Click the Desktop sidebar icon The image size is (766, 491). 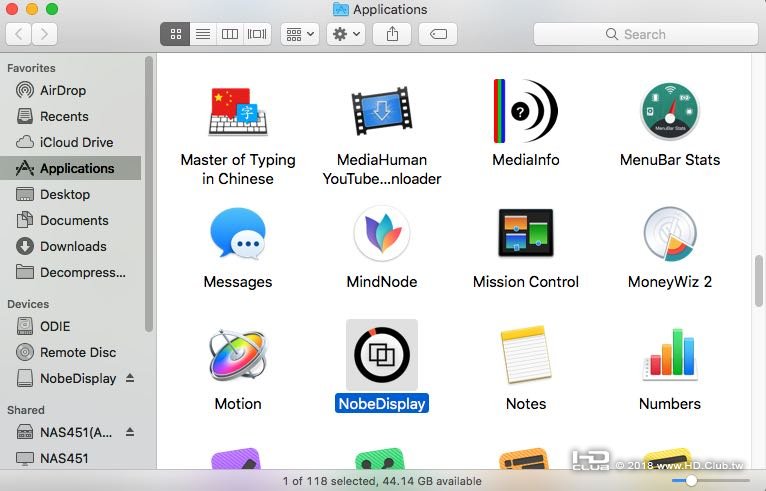click(25, 194)
